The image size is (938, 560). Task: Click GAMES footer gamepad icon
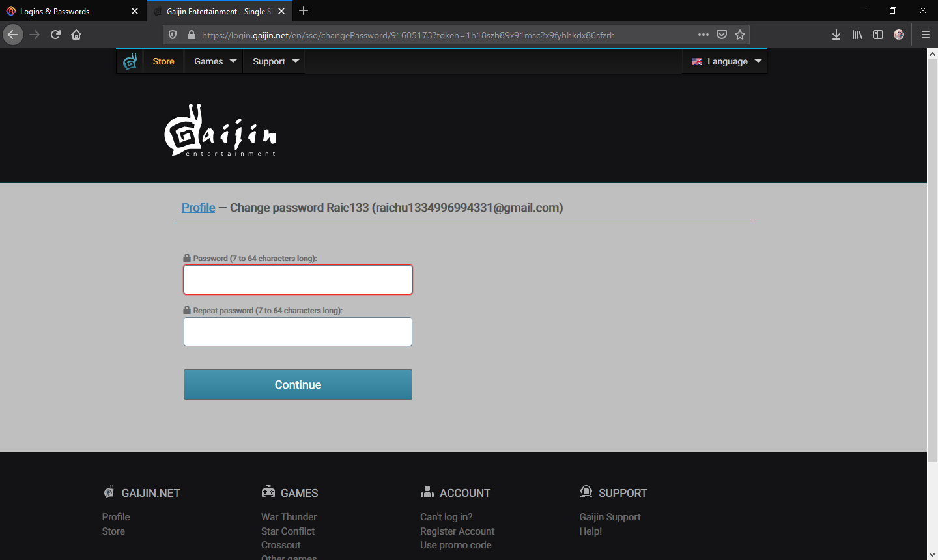click(268, 492)
